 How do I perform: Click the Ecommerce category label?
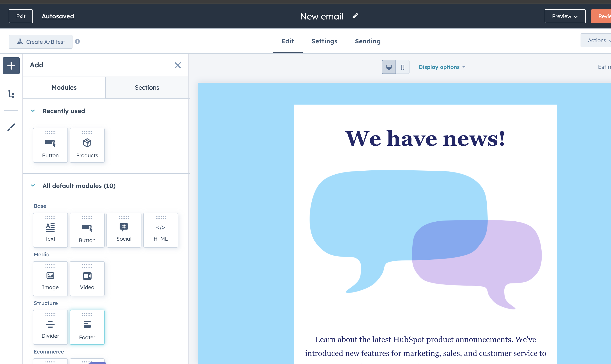pos(49,352)
